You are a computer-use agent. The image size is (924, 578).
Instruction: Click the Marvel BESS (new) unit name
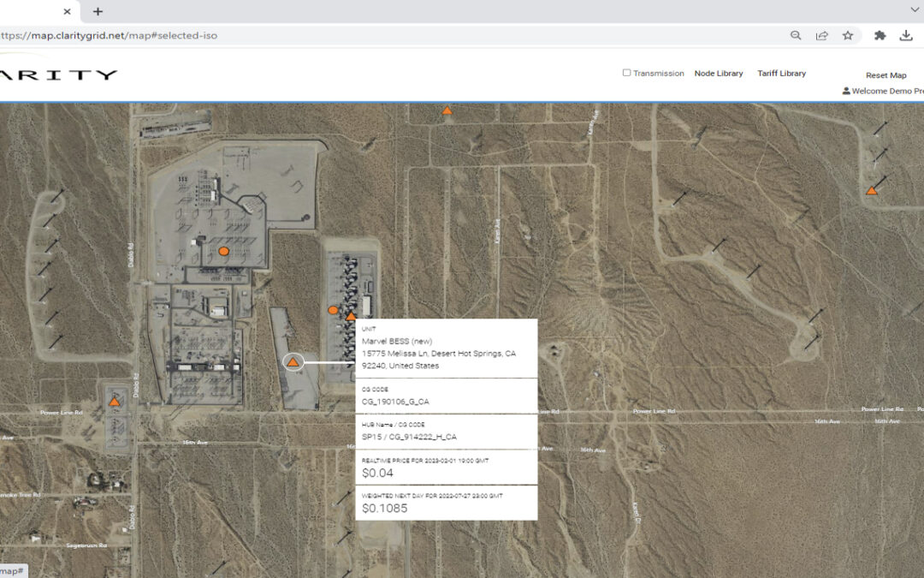coord(397,341)
